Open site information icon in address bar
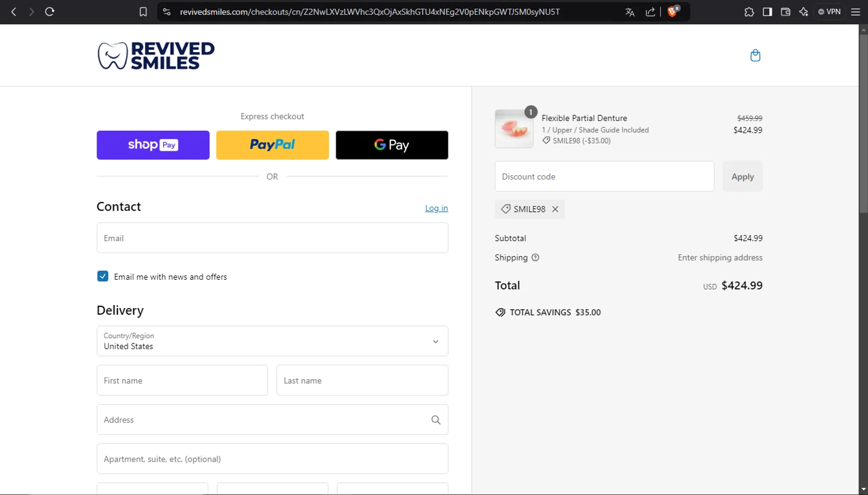This screenshot has height=495, width=868. [x=167, y=12]
